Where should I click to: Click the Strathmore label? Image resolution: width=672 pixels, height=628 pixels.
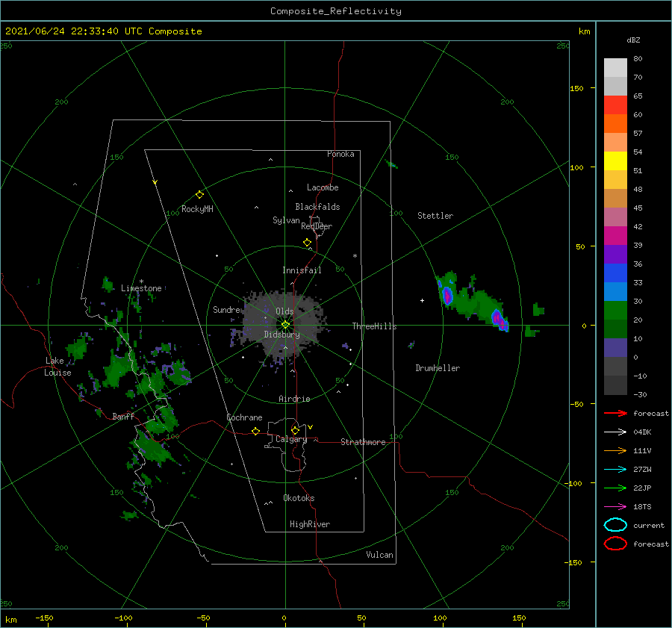(x=363, y=442)
